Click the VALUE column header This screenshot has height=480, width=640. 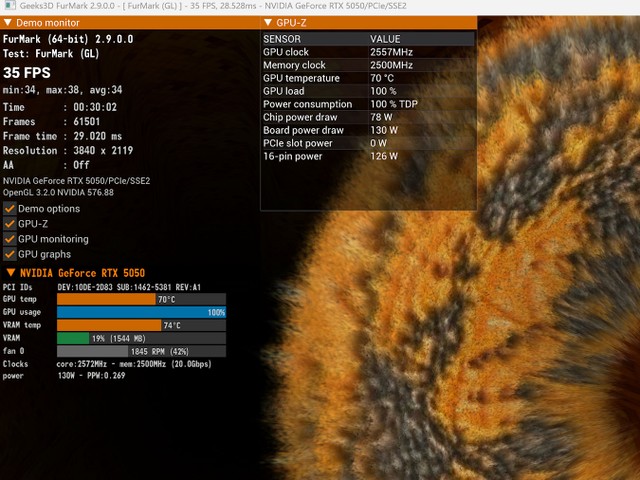coord(385,39)
